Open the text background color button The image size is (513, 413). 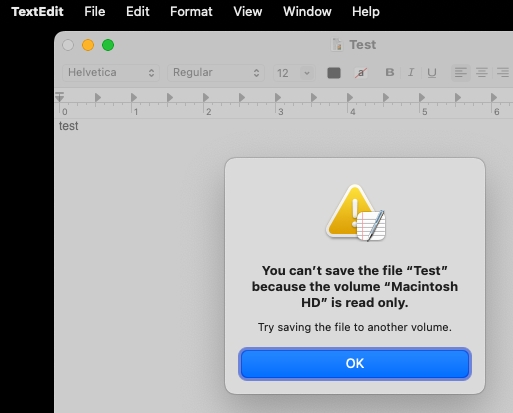point(361,73)
